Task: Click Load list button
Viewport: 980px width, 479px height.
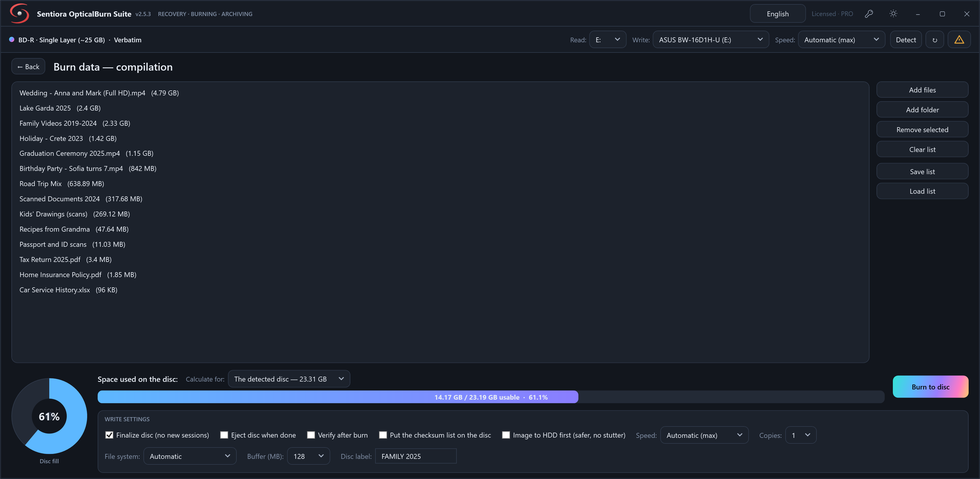Action: point(922,191)
